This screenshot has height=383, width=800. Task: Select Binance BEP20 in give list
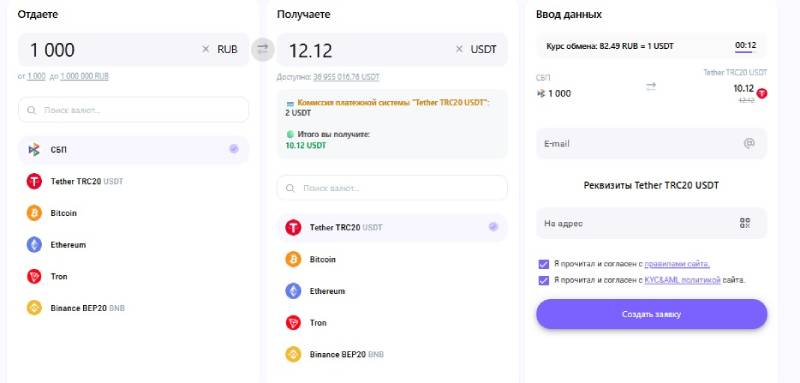coord(134,308)
